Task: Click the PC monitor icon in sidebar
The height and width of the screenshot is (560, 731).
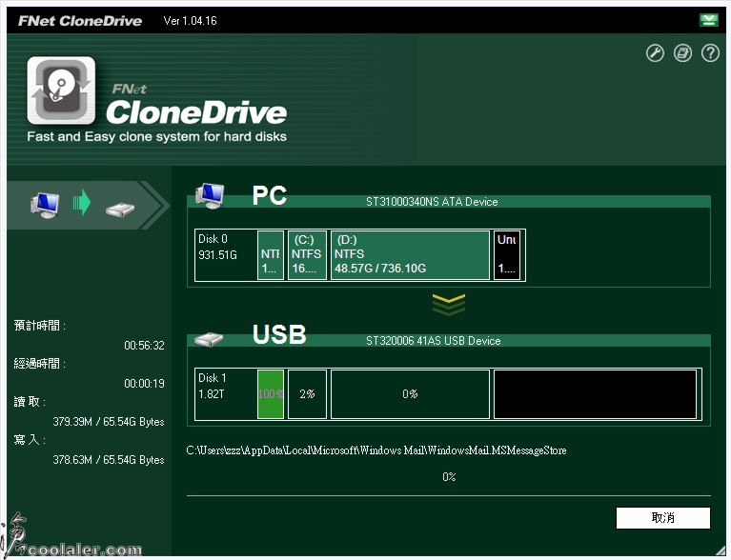Action: 45,205
